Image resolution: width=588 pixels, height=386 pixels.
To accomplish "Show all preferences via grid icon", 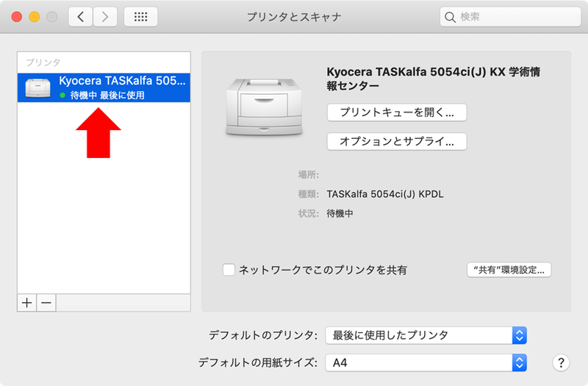I will coord(140,17).
